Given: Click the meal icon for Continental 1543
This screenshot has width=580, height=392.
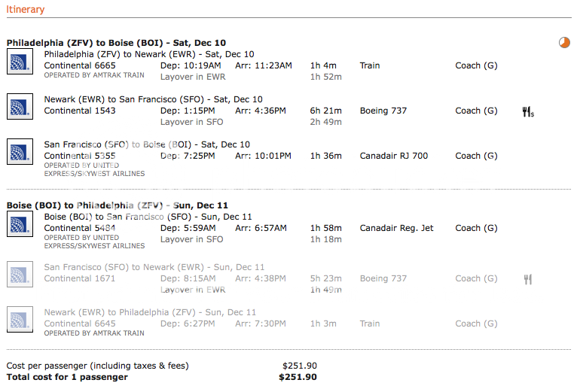Looking at the screenshot, I should click(x=528, y=111).
